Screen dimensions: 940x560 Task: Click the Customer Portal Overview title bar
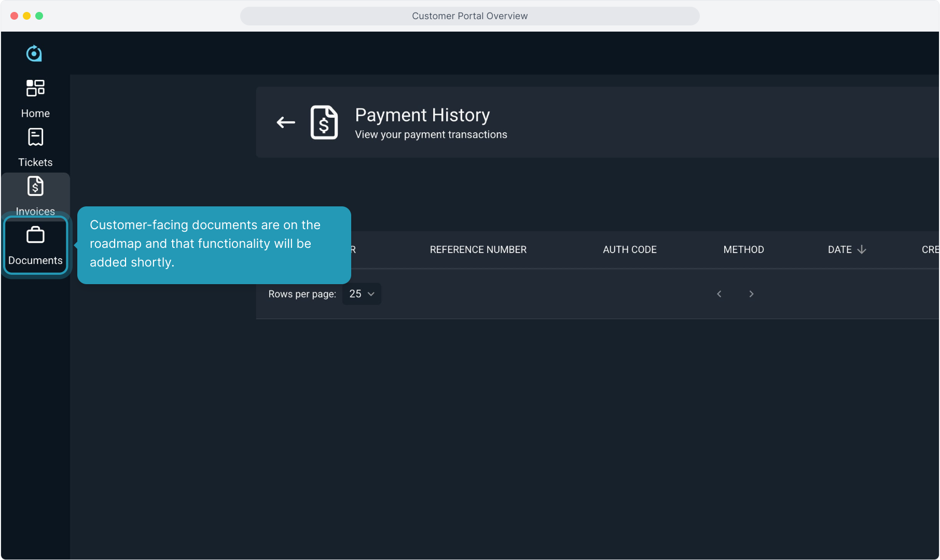pos(469,16)
